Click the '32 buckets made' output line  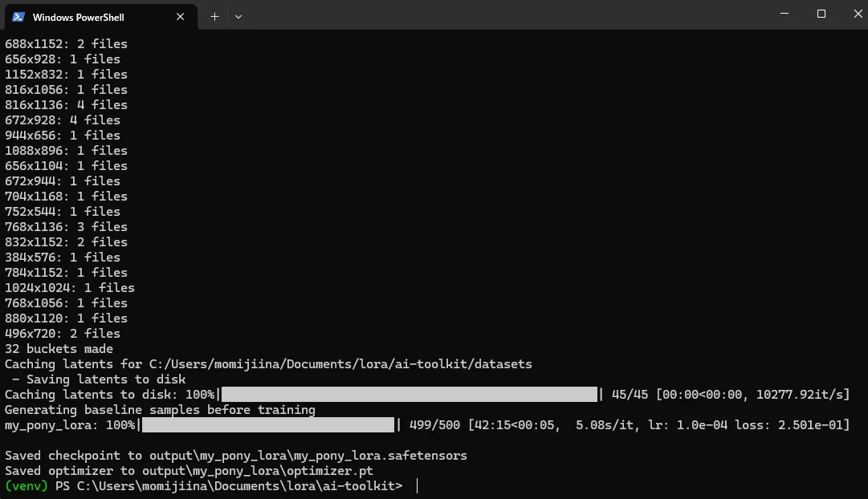point(59,349)
